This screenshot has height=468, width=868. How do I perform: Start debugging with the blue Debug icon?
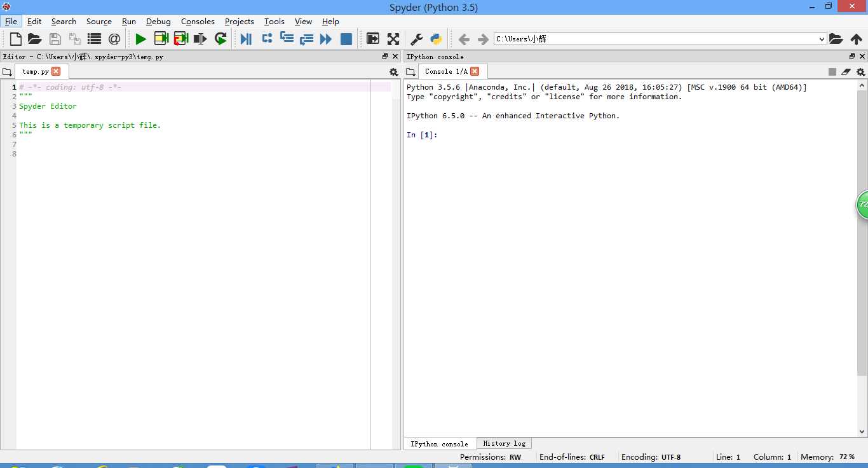(247, 39)
